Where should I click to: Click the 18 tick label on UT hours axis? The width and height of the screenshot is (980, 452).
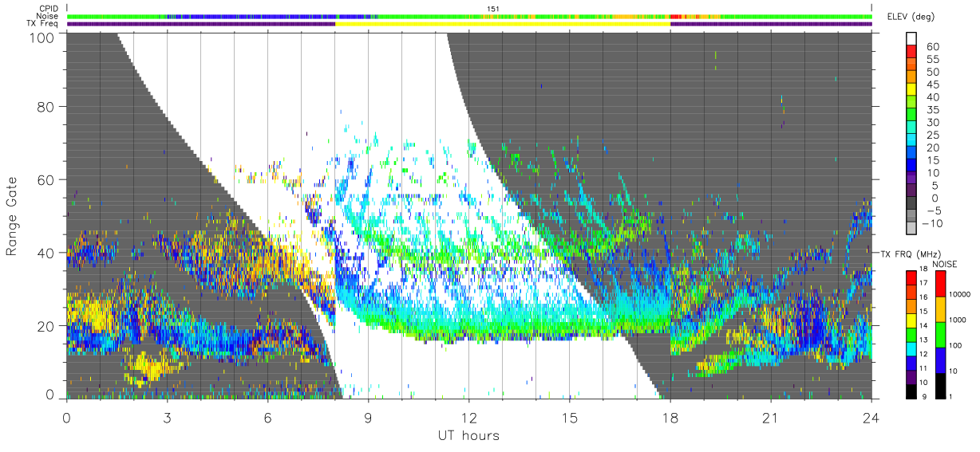point(670,416)
